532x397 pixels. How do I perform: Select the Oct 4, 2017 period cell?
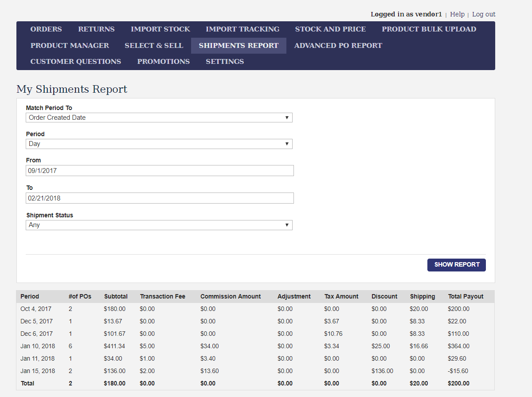(x=36, y=309)
